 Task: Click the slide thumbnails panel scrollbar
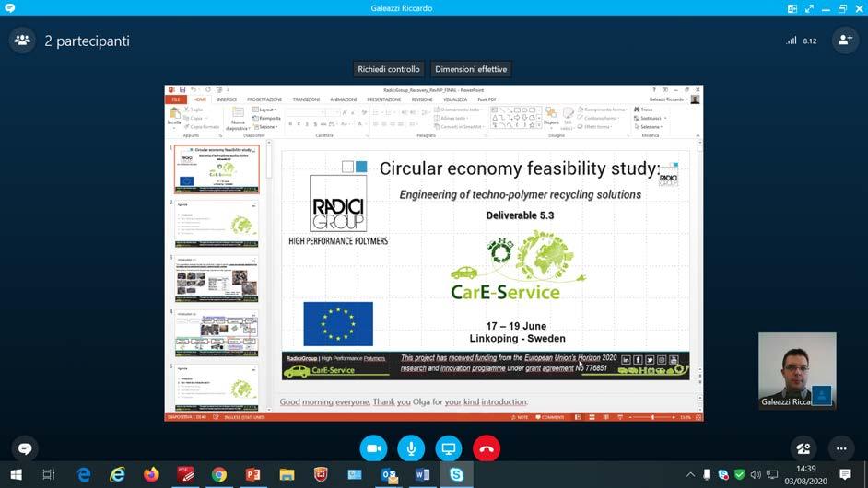coord(269,161)
